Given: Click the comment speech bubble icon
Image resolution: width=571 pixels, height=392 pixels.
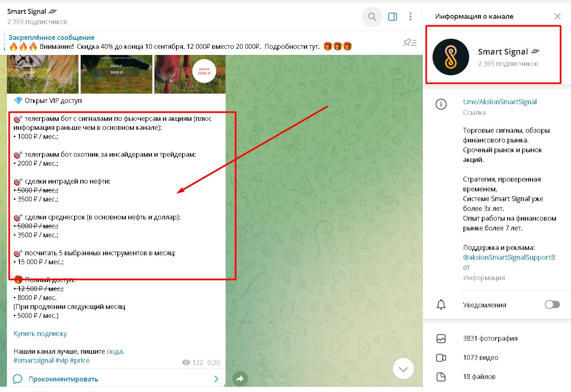Looking at the screenshot, I should (18, 379).
